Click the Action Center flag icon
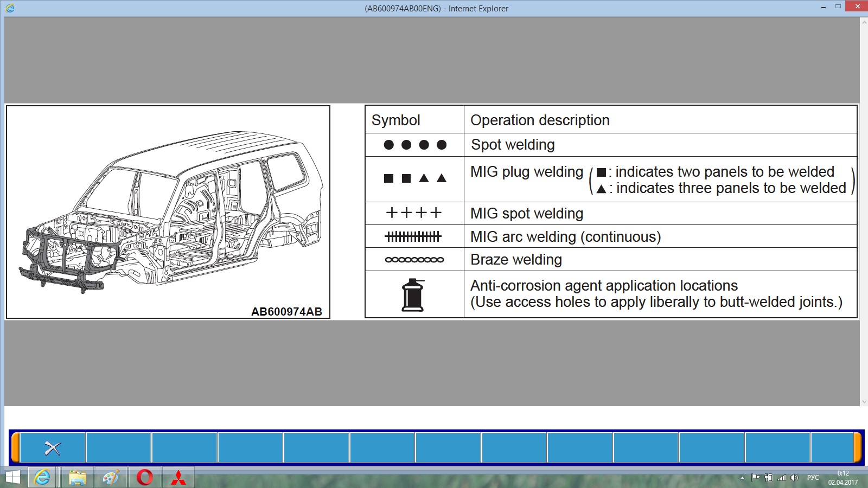868x488 pixels. (755, 478)
